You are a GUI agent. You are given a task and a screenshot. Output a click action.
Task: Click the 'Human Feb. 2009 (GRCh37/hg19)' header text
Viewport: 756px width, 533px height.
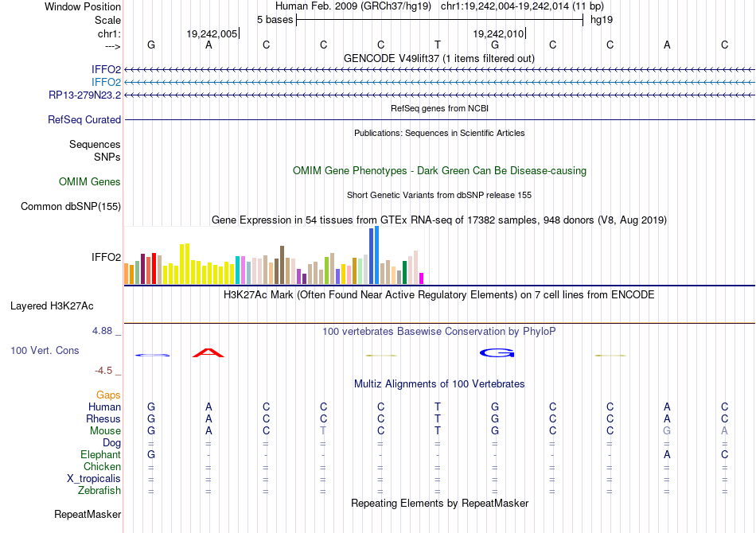click(x=353, y=6)
